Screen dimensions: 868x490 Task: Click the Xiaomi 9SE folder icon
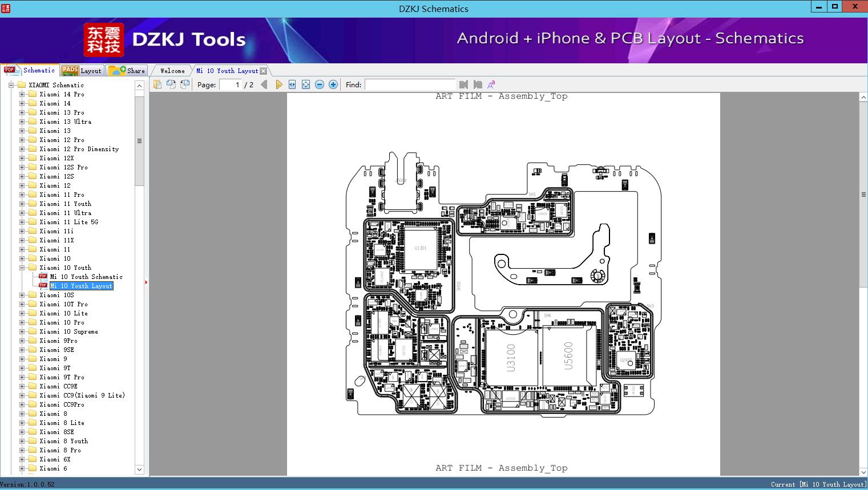(33, 350)
